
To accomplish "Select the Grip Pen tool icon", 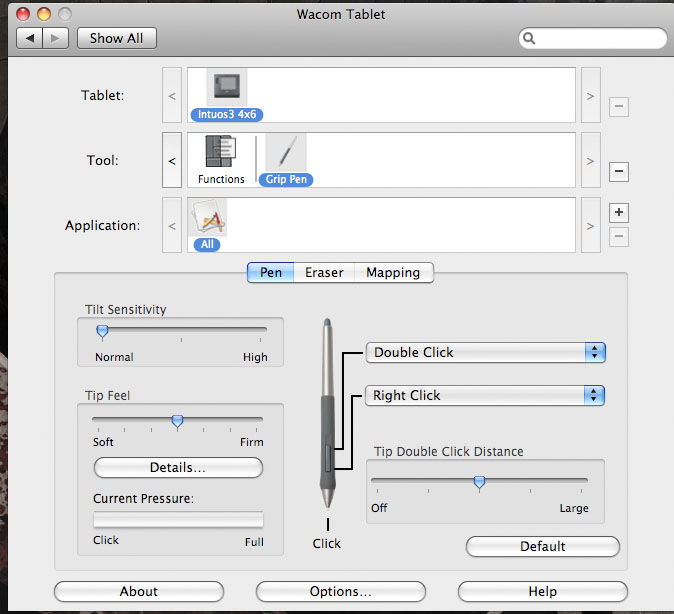I will (x=286, y=152).
